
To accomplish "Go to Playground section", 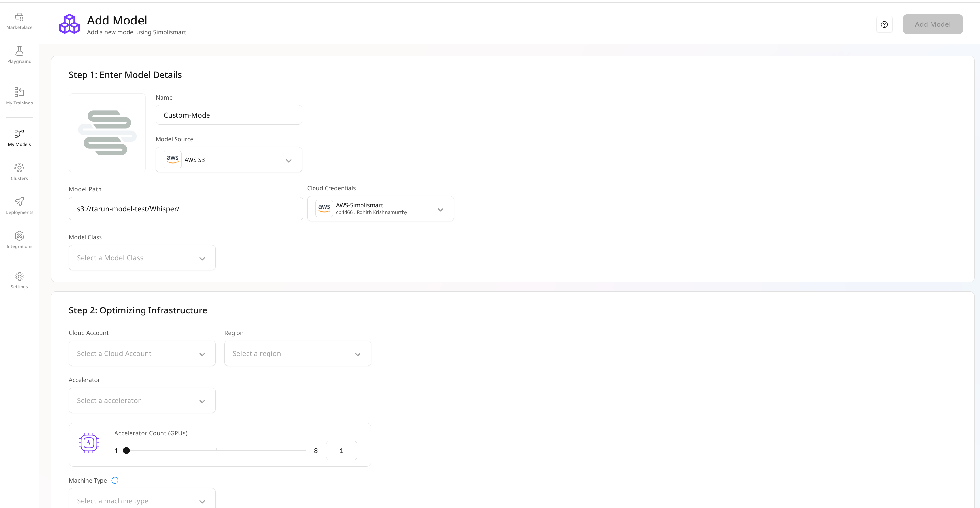I will pos(19,55).
